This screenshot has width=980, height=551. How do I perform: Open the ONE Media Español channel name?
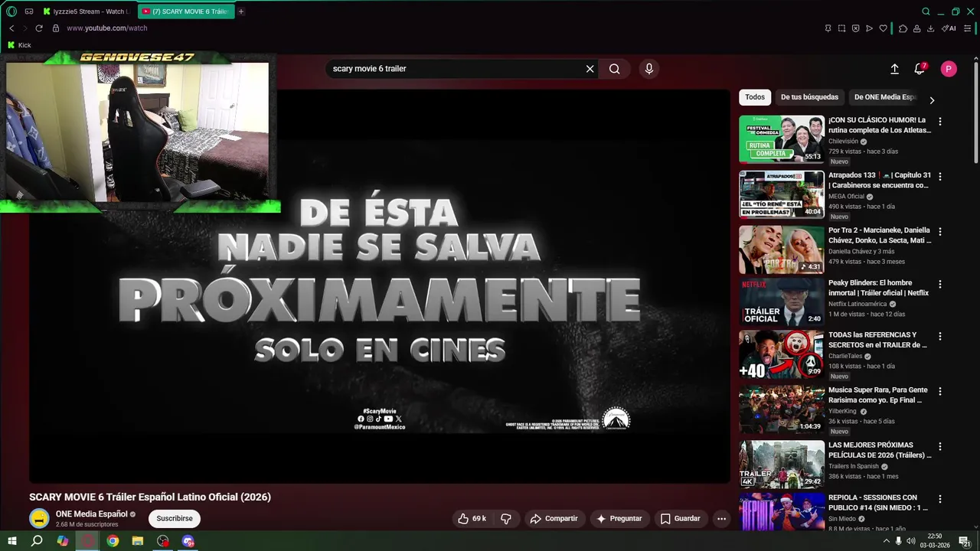(x=91, y=514)
